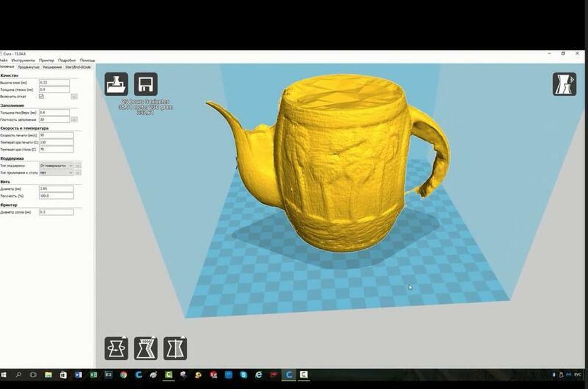
Task: Open Internet Explorer from the taskbar
Action: (259, 375)
